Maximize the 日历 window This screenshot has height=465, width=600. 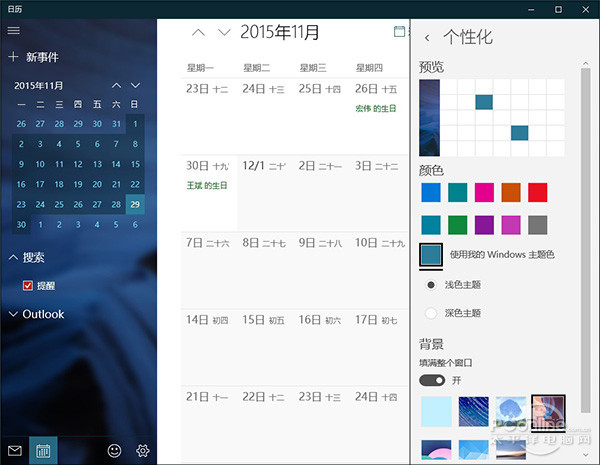click(x=558, y=10)
